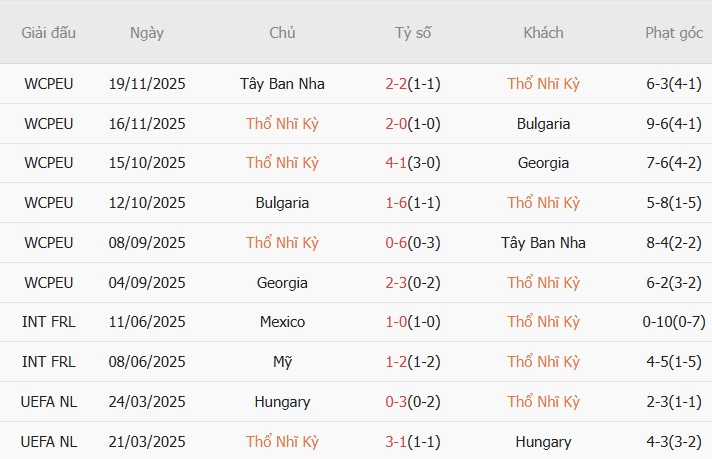The image size is (712, 459).
Task: Click the 0-10(0-7) corner kick stat
Action: [675, 322]
